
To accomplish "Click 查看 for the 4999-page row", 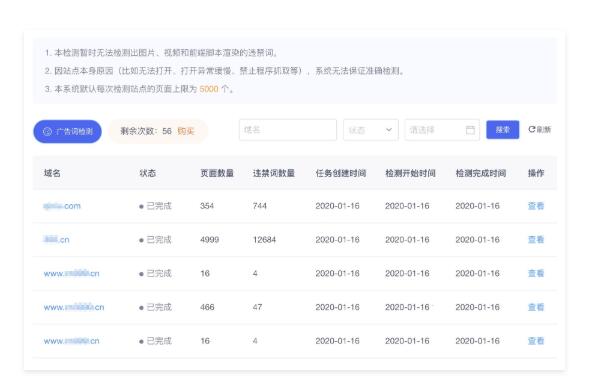I will [536, 239].
